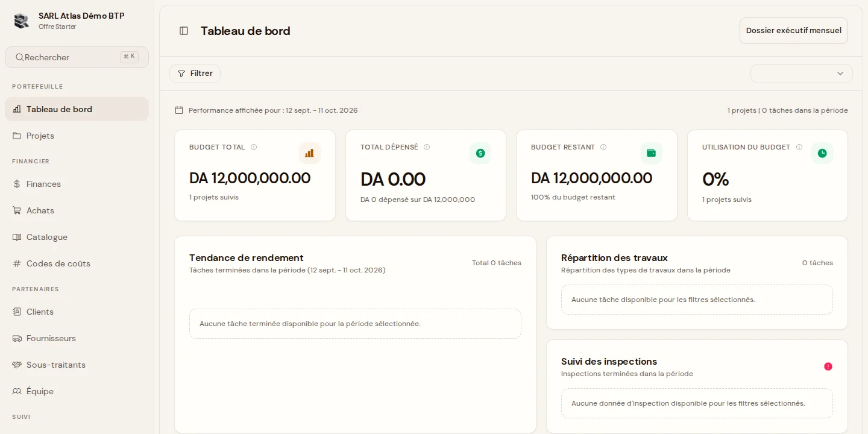
Task: Click the DA 0.00 Total Dépensé value
Action: [393, 179]
